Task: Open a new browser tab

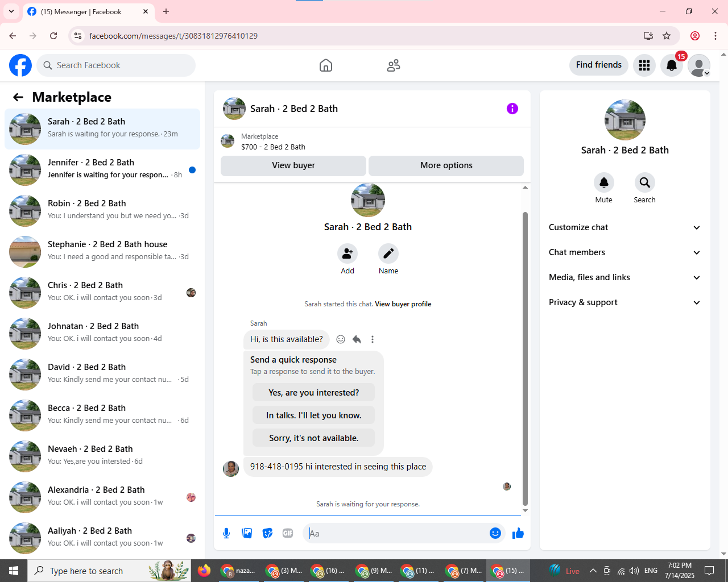Action: (x=166, y=11)
